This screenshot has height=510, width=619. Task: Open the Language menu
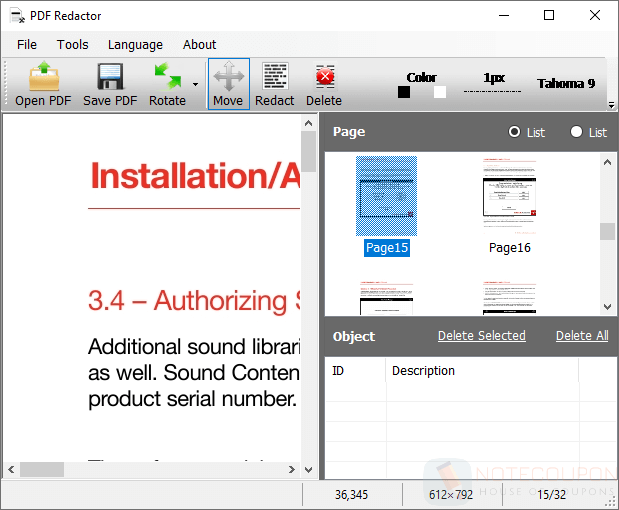[135, 45]
